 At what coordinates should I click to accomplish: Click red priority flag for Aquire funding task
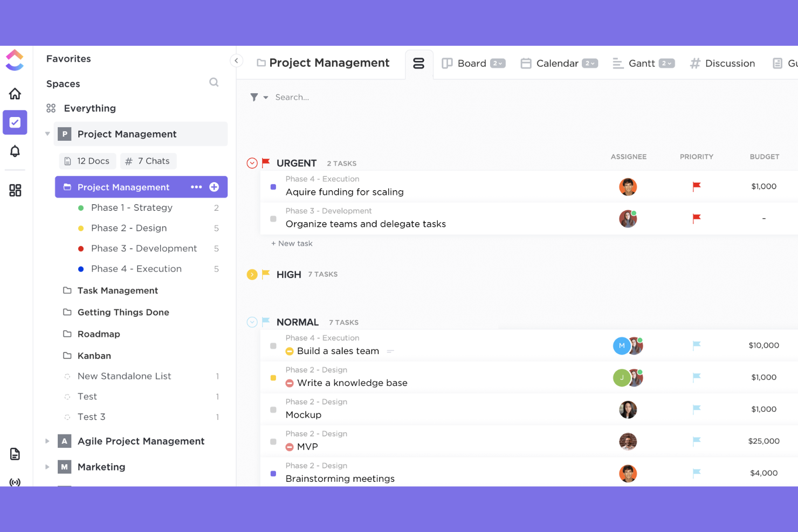pyautogui.click(x=697, y=186)
